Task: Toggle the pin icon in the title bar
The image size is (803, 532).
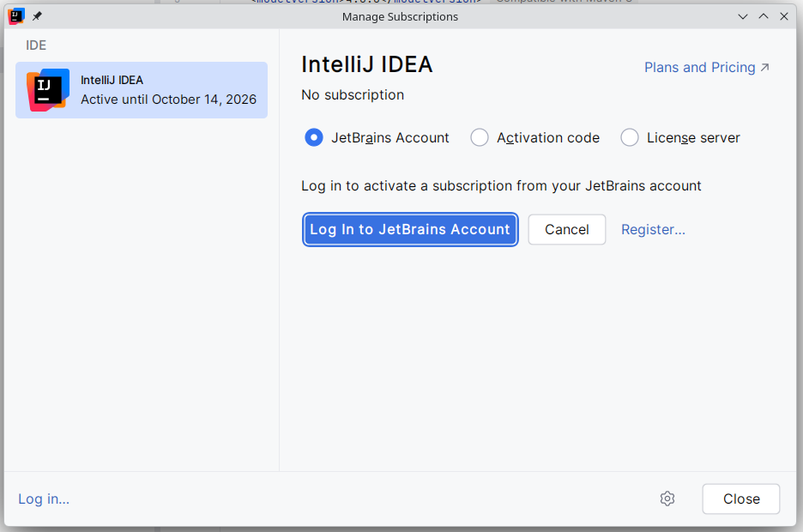Action: 37,16
